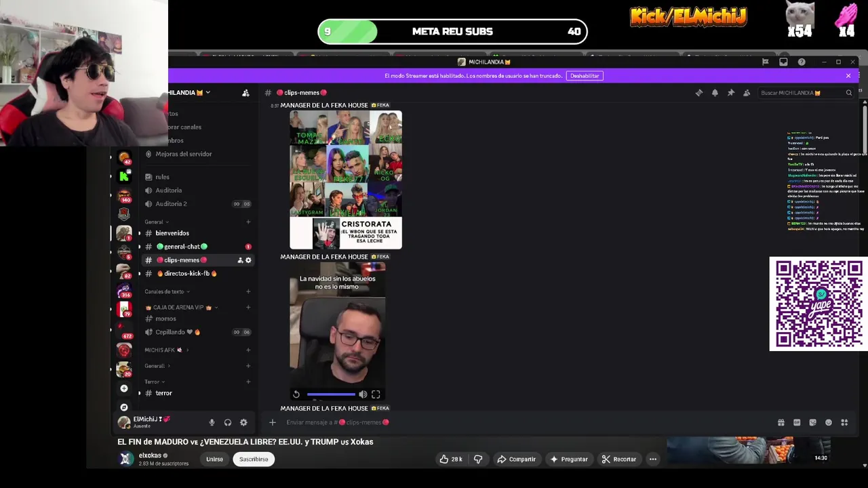Collapse the Terror category
Viewport: 868px width, 488px height.
(155, 382)
